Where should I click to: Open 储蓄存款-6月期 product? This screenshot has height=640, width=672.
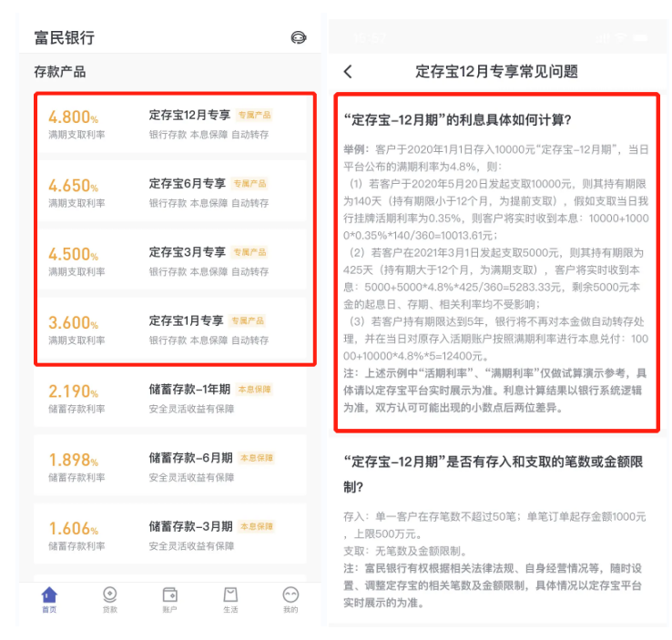pyautogui.click(x=170, y=466)
